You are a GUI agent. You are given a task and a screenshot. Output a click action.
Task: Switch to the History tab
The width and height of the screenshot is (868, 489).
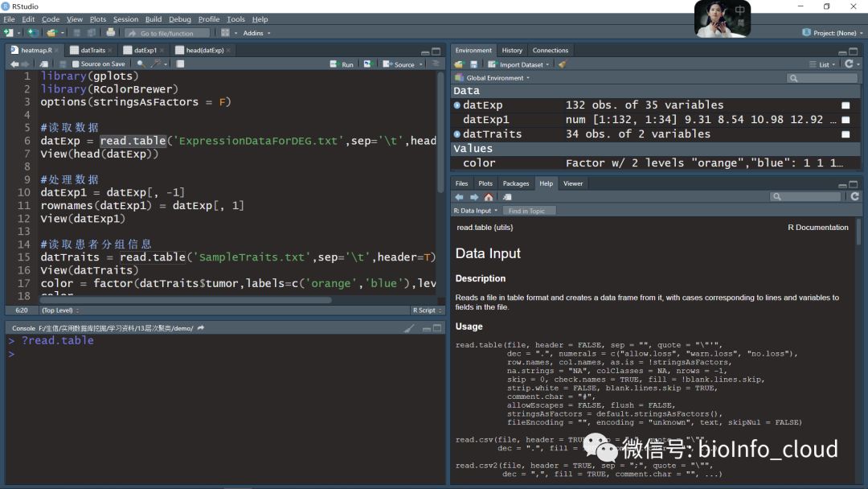512,51
